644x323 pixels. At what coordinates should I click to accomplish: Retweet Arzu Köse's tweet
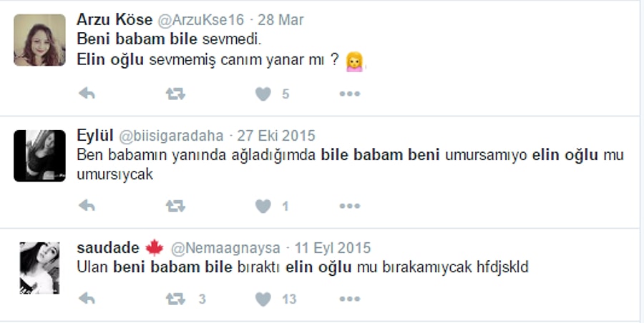point(175,94)
